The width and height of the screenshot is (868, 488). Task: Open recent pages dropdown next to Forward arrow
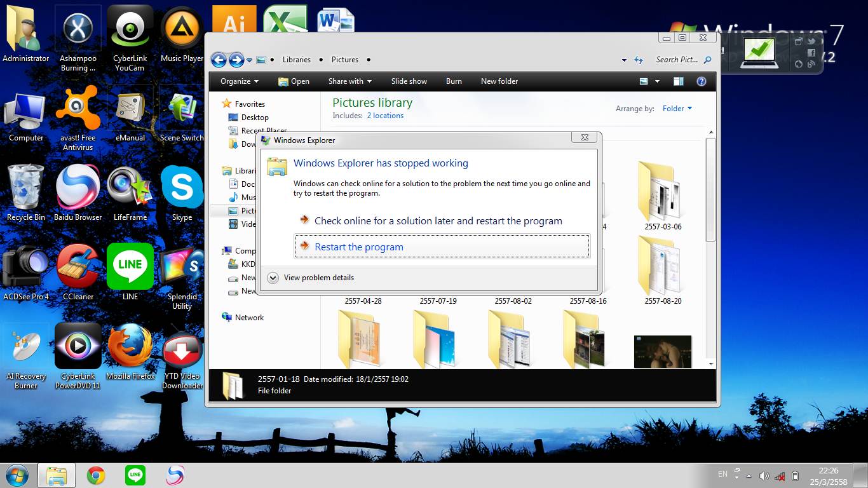(x=250, y=60)
